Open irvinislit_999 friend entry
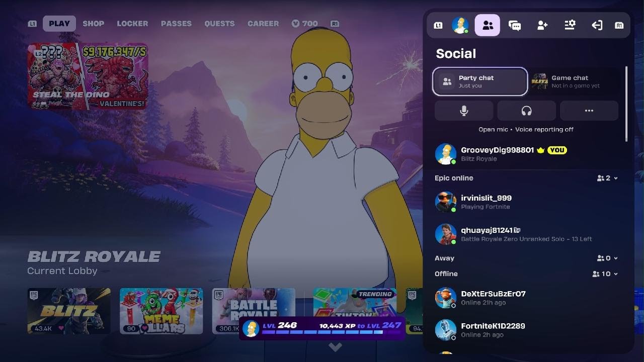 526,202
